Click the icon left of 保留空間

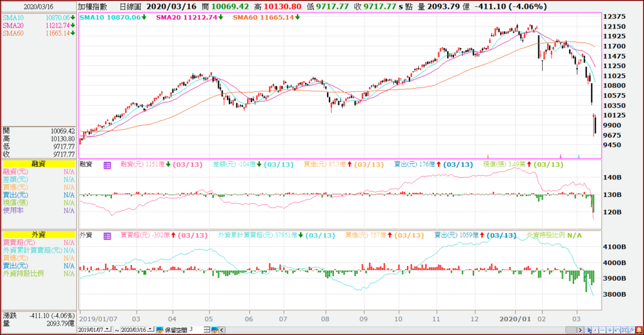159,330
